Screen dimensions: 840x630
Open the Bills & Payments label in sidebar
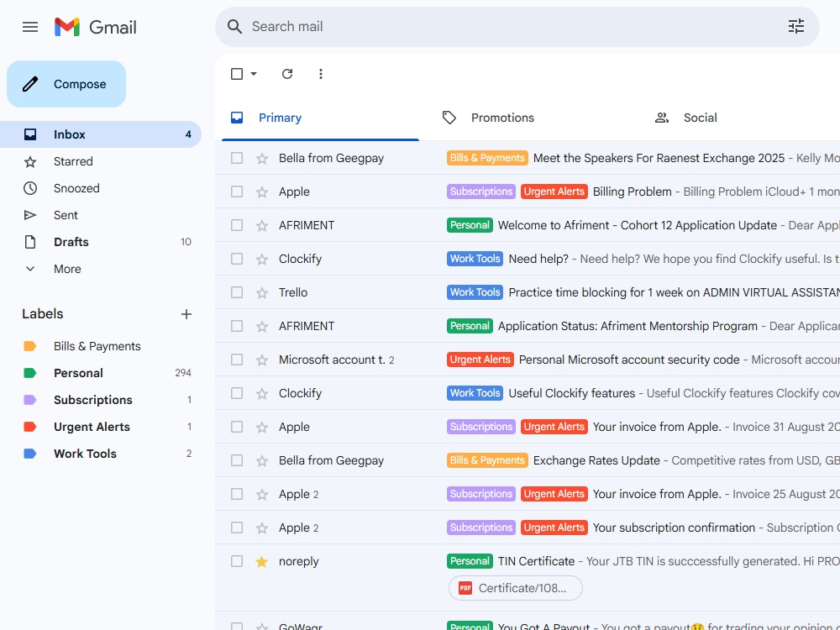coord(101,346)
